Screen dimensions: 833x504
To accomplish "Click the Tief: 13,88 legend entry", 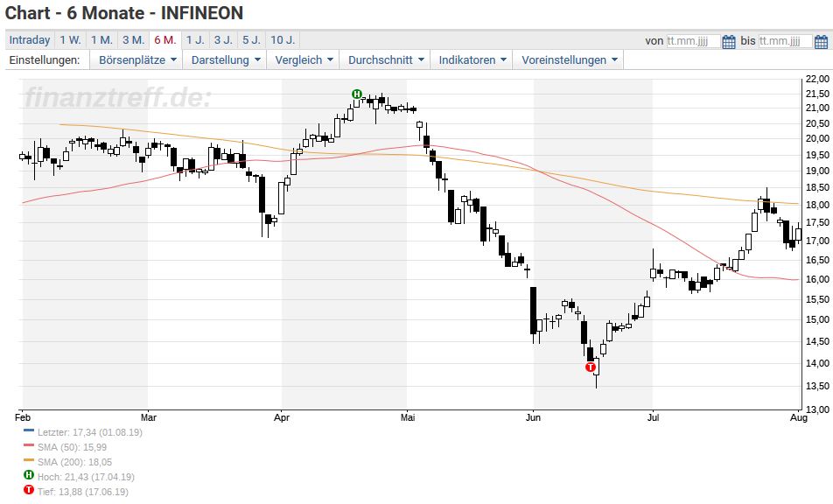I will (x=82, y=492).
